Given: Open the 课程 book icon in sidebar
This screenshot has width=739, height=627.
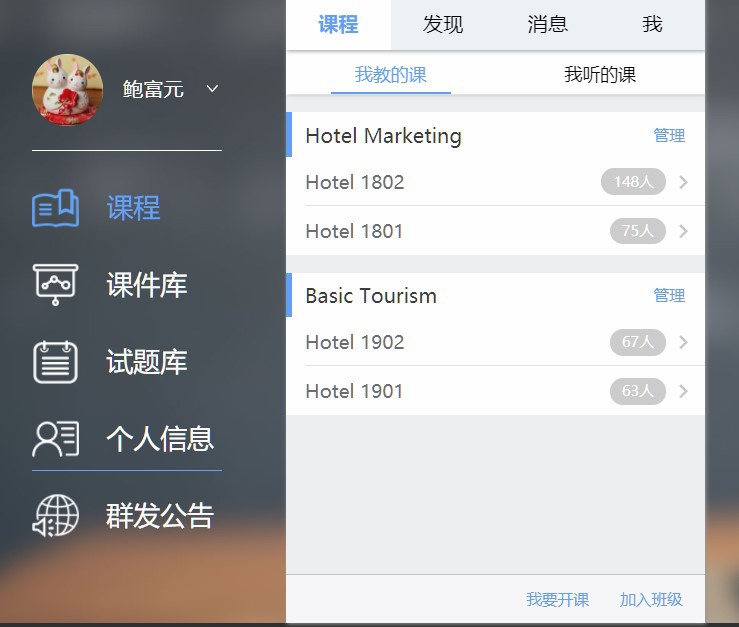Looking at the screenshot, I should 55,208.
